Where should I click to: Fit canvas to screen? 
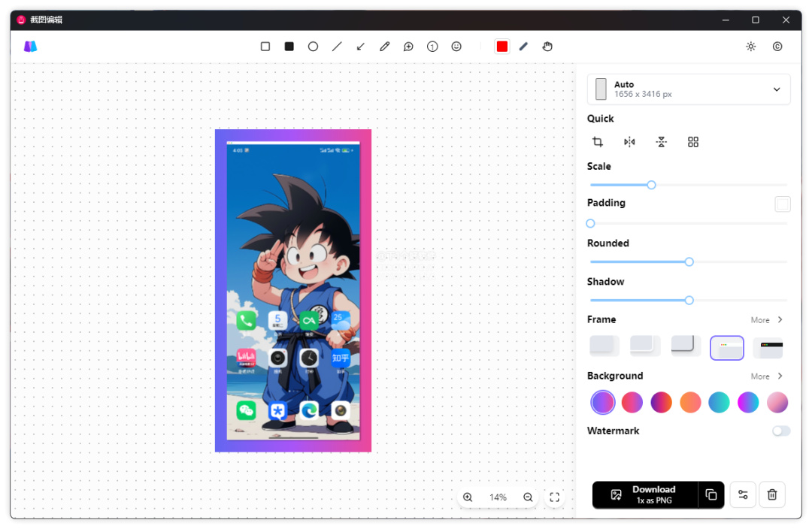(554, 497)
